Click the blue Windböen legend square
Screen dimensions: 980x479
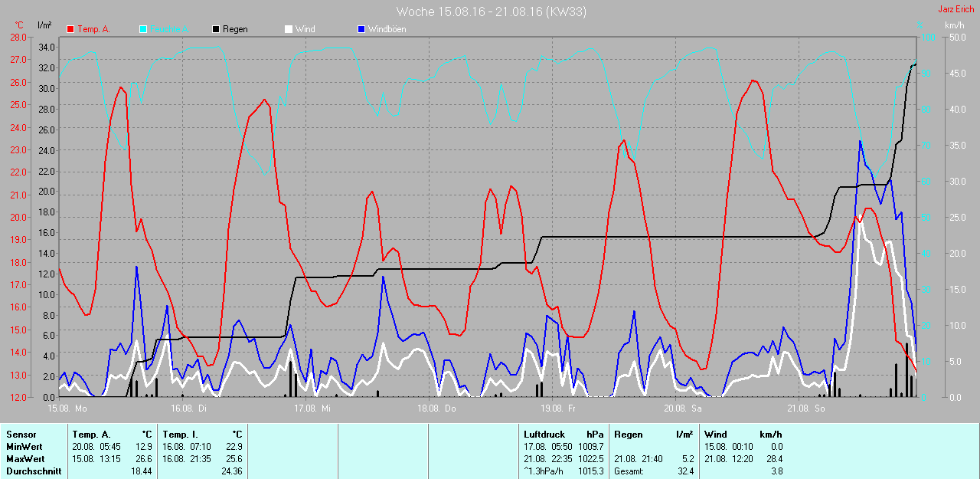(x=361, y=29)
